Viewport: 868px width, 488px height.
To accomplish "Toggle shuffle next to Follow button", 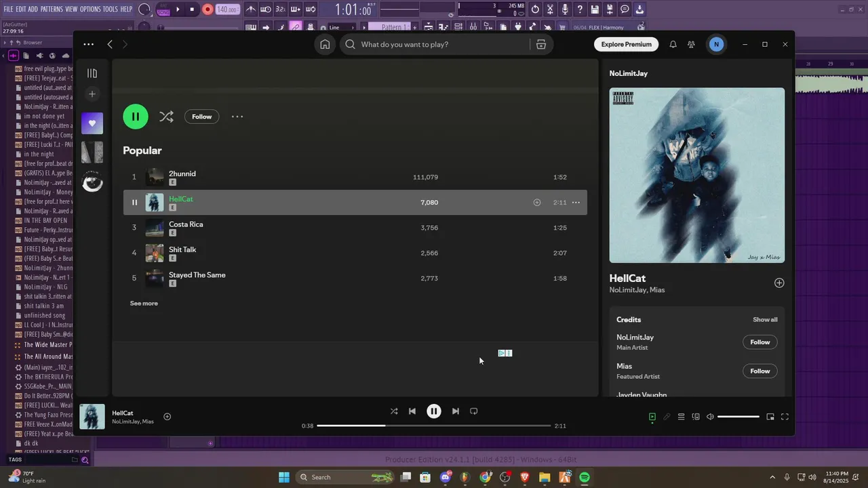I will [x=166, y=117].
